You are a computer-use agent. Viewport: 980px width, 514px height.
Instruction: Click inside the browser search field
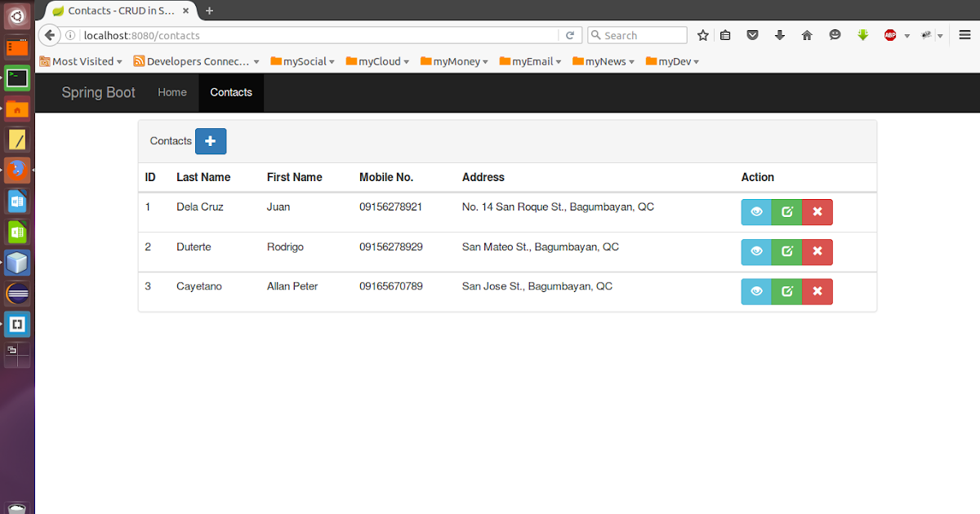tap(637, 35)
